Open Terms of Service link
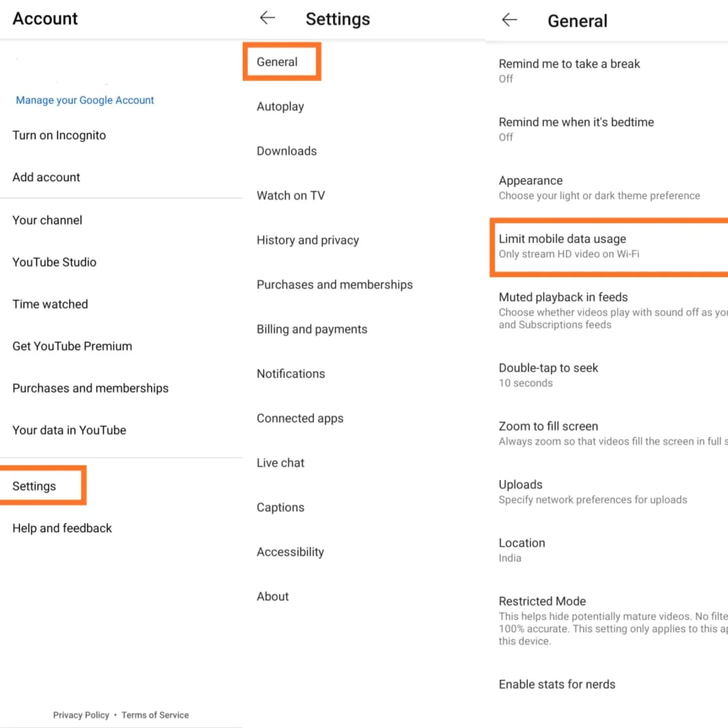The image size is (728, 728). pos(155,715)
